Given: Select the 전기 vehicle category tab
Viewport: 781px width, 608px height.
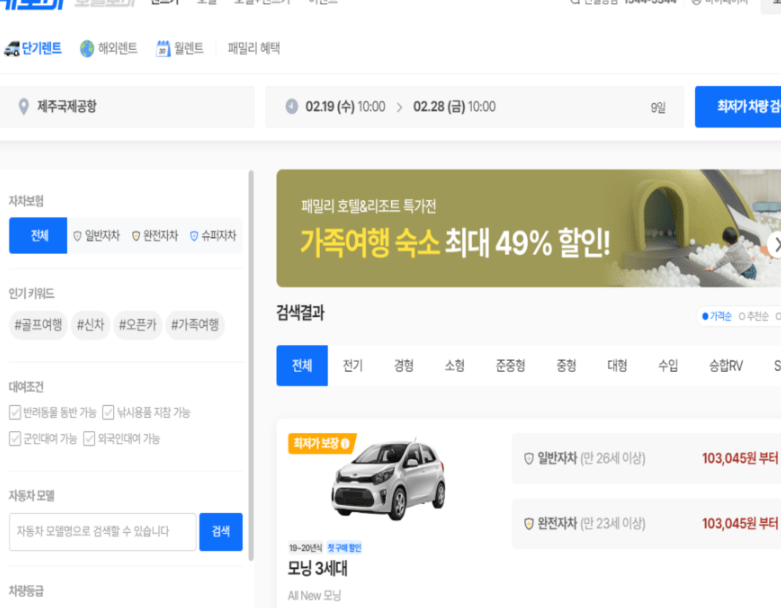Looking at the screenshot, I should click(353, 366).
